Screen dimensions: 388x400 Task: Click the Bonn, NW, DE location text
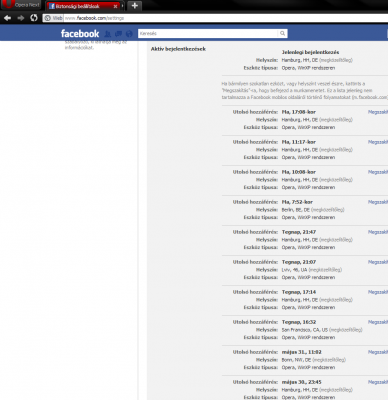click(x=296, y=360)
